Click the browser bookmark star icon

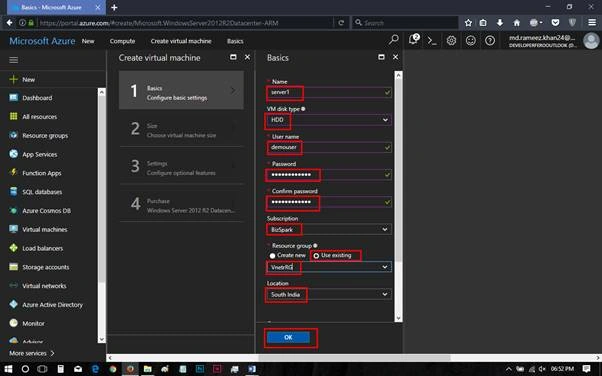[468, 23]
